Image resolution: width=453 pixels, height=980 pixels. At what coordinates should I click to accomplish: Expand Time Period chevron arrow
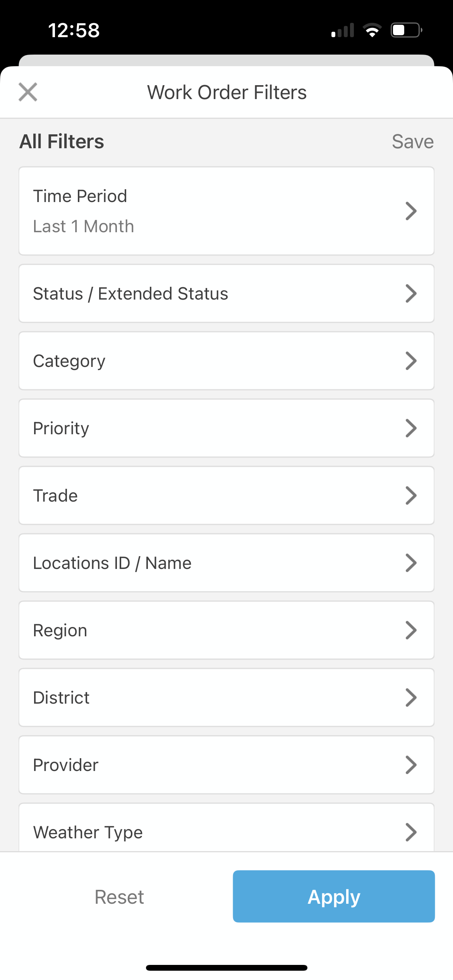[x=411, y=211]
